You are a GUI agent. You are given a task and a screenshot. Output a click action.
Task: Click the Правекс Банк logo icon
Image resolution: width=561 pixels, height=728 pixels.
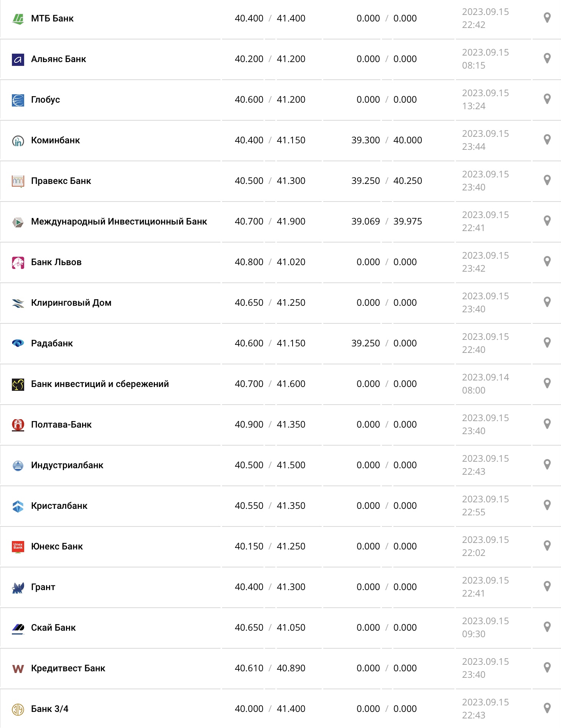[18, 181]
